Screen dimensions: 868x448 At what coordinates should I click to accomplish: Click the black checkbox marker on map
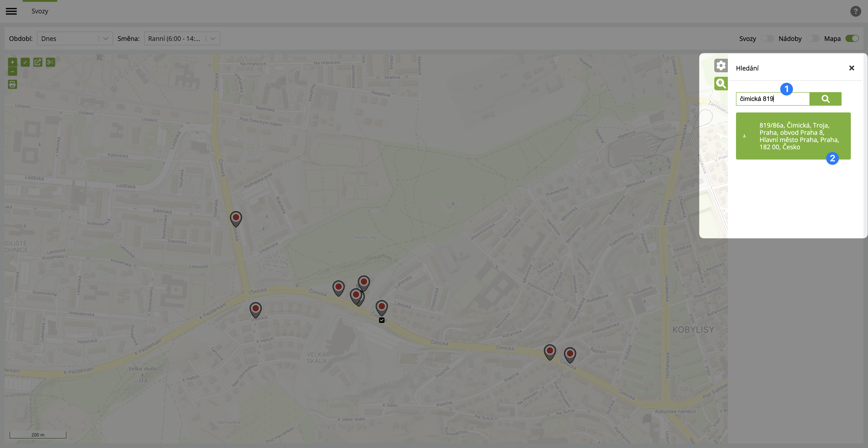point(381,320)
